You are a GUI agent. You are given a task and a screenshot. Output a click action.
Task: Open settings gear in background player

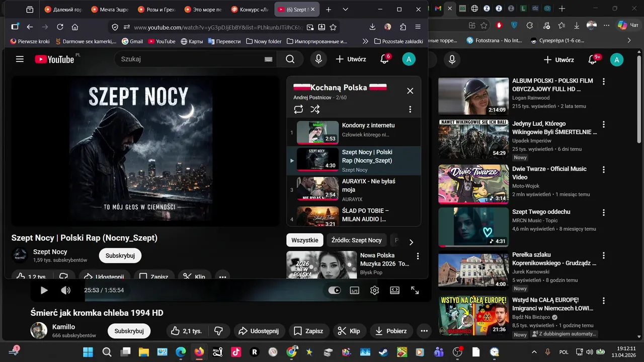(374, 290)
